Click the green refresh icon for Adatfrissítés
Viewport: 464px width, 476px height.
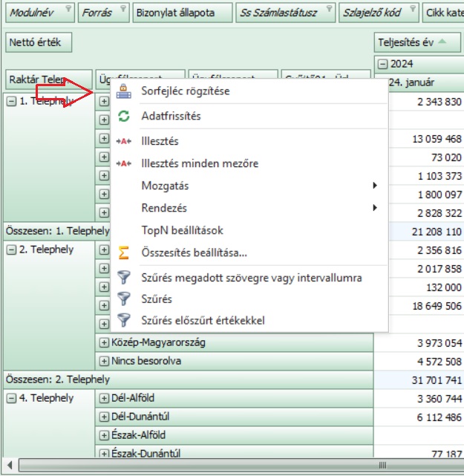[x=124, y=117]
